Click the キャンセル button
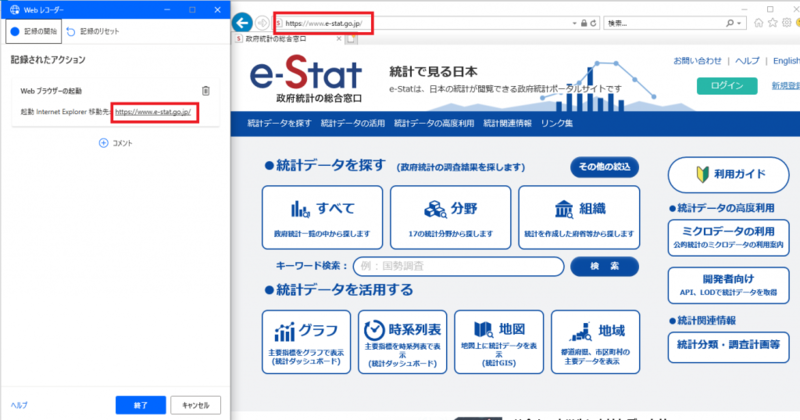This screenshot has height=420, width=800. click(195, 405)
